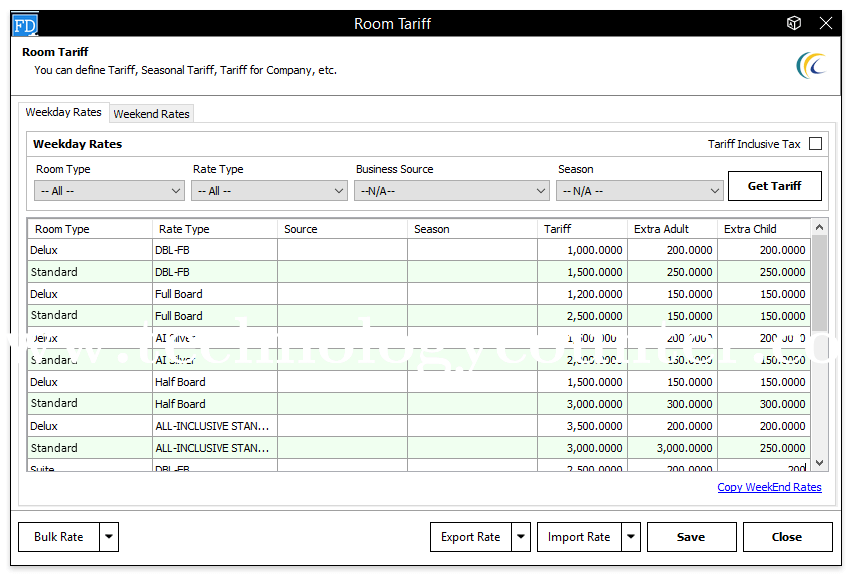The width and height of the screenshot is (852, 576).
Task: Click ALL-INCLUSIVE STAN... in the Delux row
Action: [x=215, y=426]
